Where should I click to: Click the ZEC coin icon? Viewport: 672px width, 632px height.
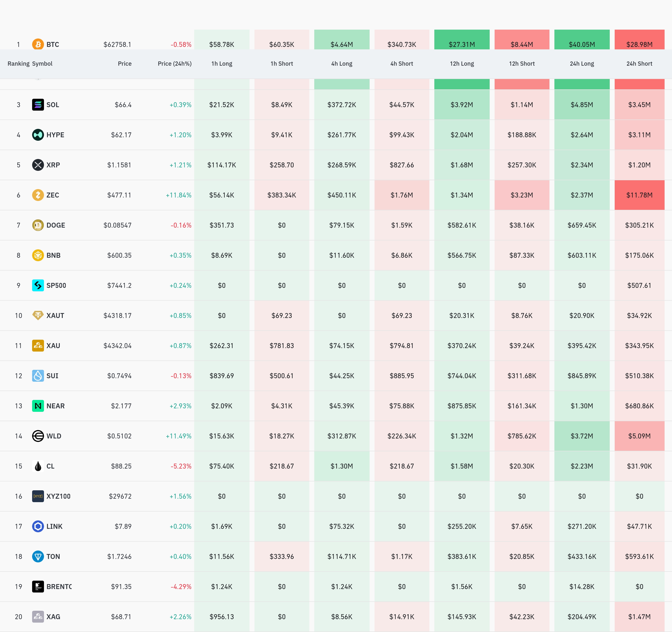tap(38, 195)
